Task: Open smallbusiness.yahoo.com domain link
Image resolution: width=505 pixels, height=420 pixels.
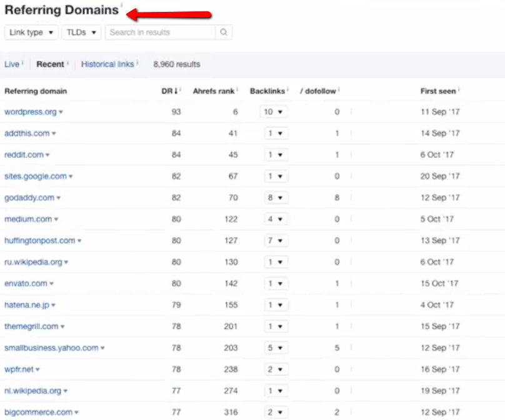Action: click(x=51, y=348)
